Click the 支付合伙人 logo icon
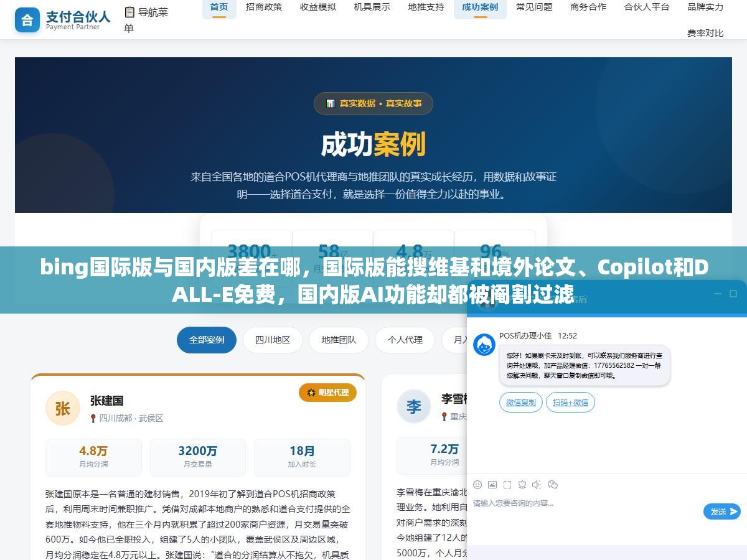Screen dimensions: 747x560 27,19
